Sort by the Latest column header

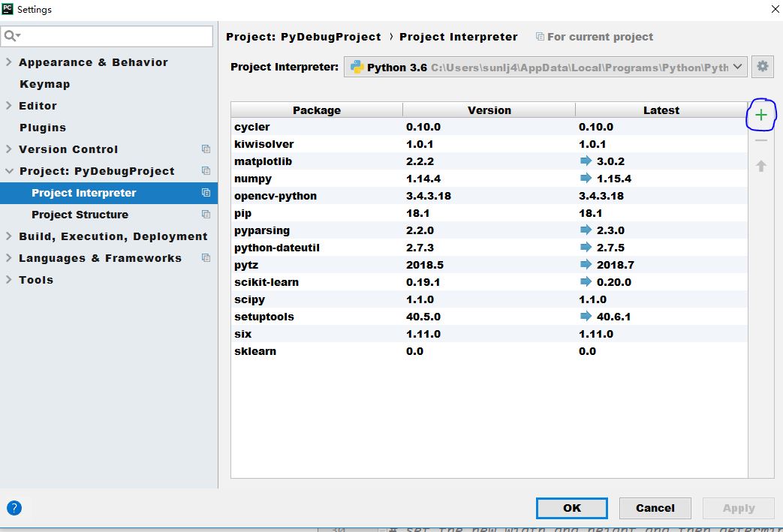pyautogui.click(x=661, y=110)
